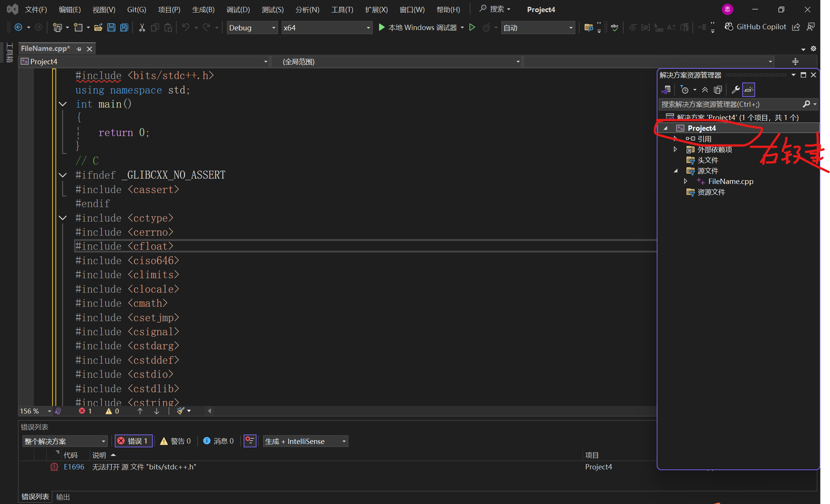The height and width of the screenshot is (504, 830).
Task: Click the GitHub Copilot icon
Action: coord(729,27)
